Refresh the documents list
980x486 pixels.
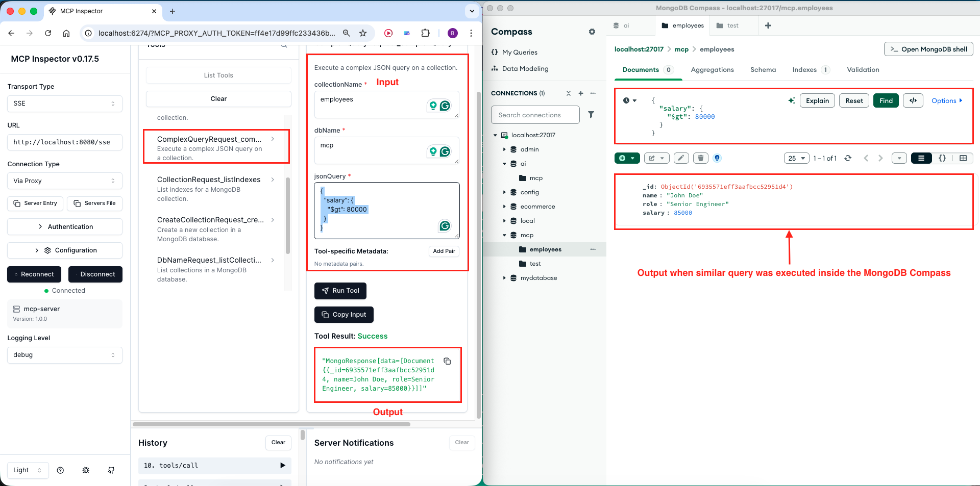848,158
